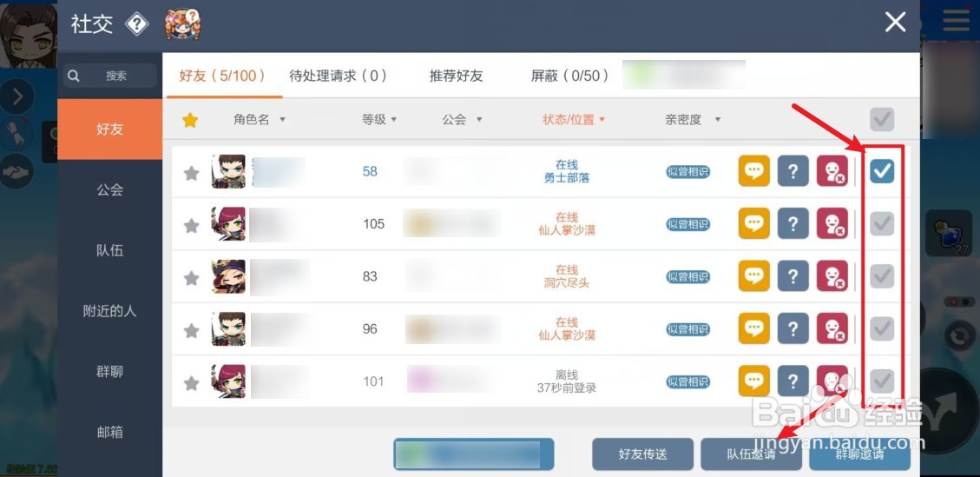View info of the level 105 friend
980x477 pixels.
793,223
